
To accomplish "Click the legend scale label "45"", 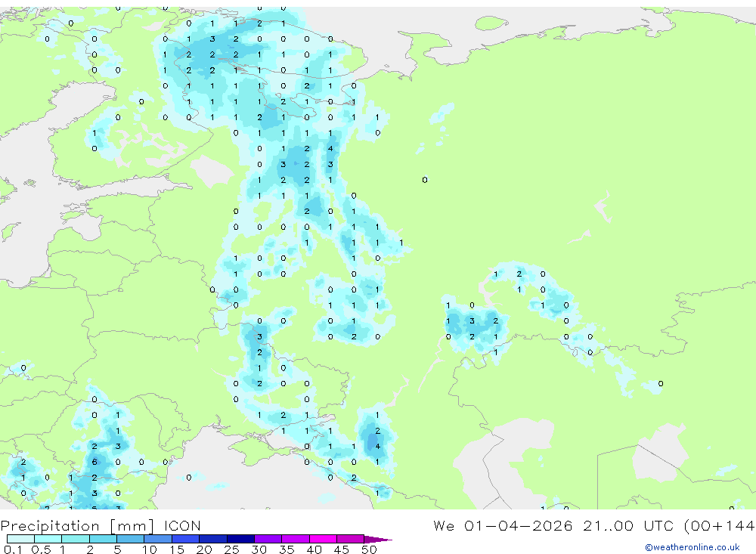I will coord(342,549).
